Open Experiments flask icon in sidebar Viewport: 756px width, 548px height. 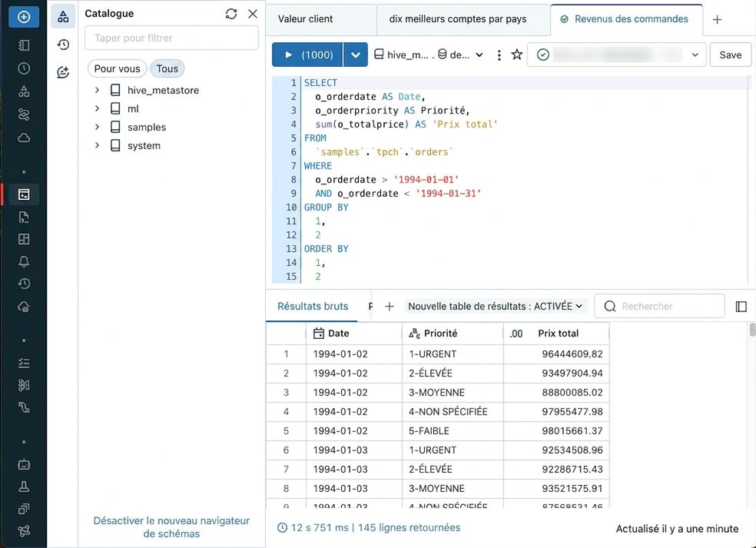point(24,487)
